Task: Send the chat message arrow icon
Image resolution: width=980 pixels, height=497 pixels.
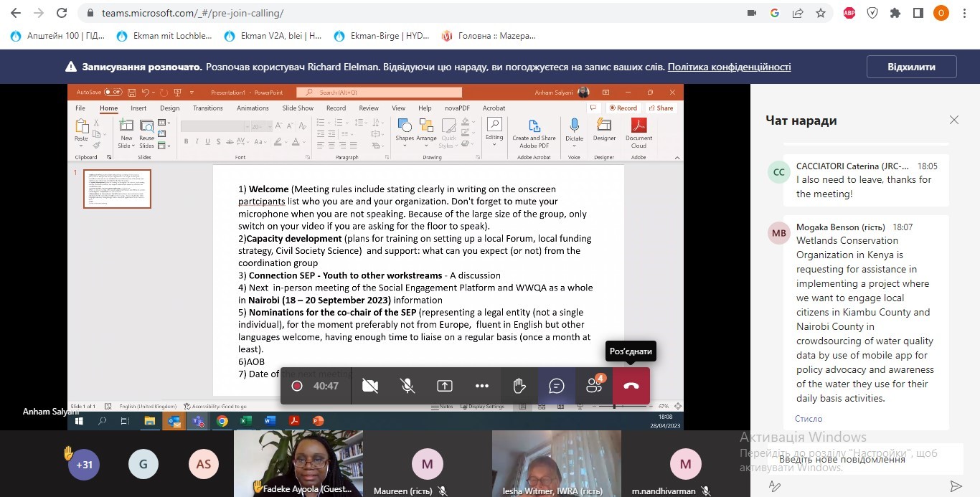Action: (x=956, y=486)
